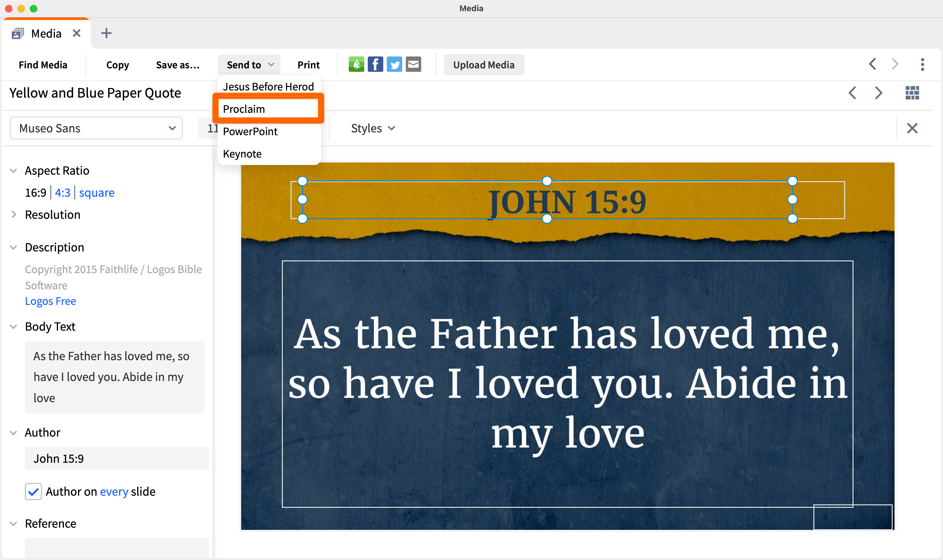Share media by email icon

413,65
